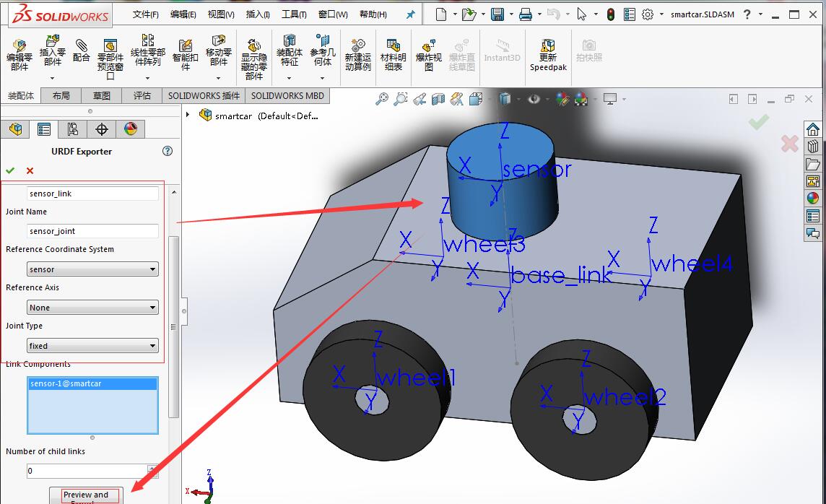Click Show Hidden Components icon
This screenshot has width=826, height=504.
point(254,45)
